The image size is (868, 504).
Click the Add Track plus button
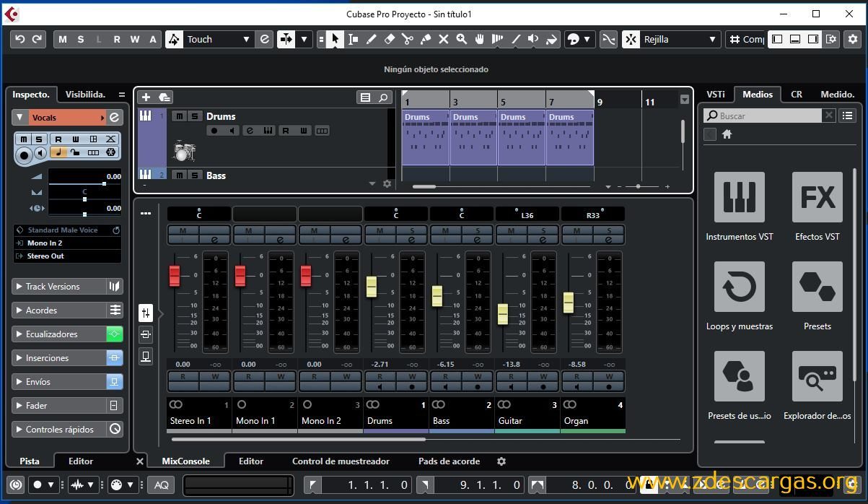pos(146,97)
